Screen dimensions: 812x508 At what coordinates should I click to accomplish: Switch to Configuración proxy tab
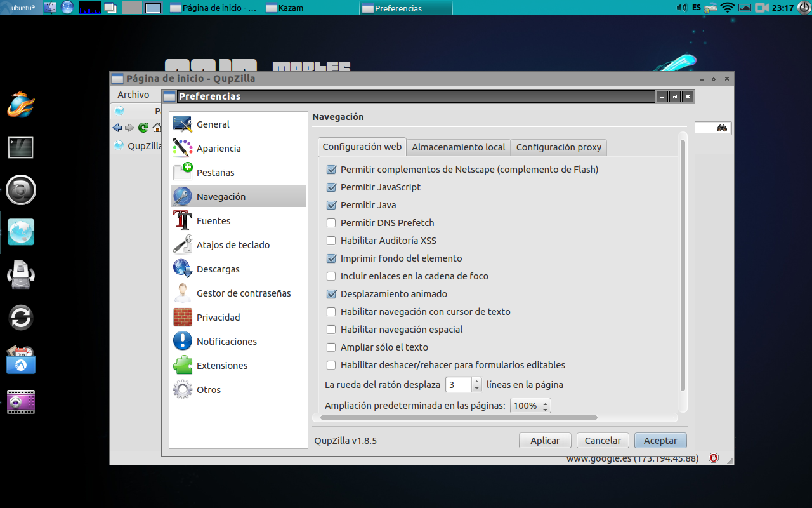coord(559,147)
